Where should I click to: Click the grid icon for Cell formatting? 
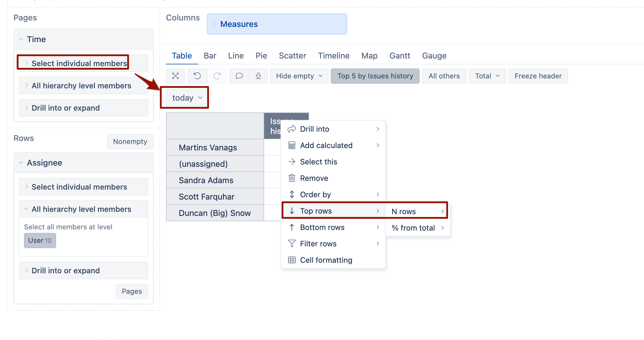(x=292, y=260)
